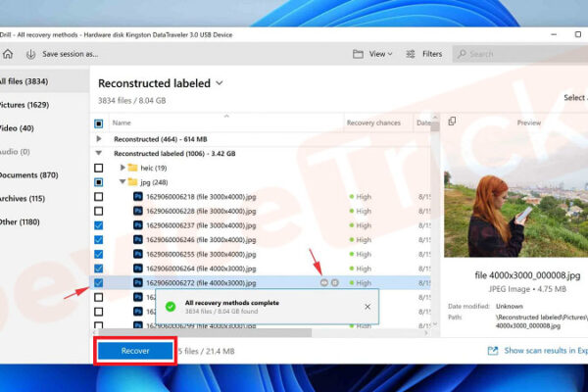This screenshot has height=392, width=588.
Task: Click the info icon on row 1629060006272
Action: (x=335, y=282)
